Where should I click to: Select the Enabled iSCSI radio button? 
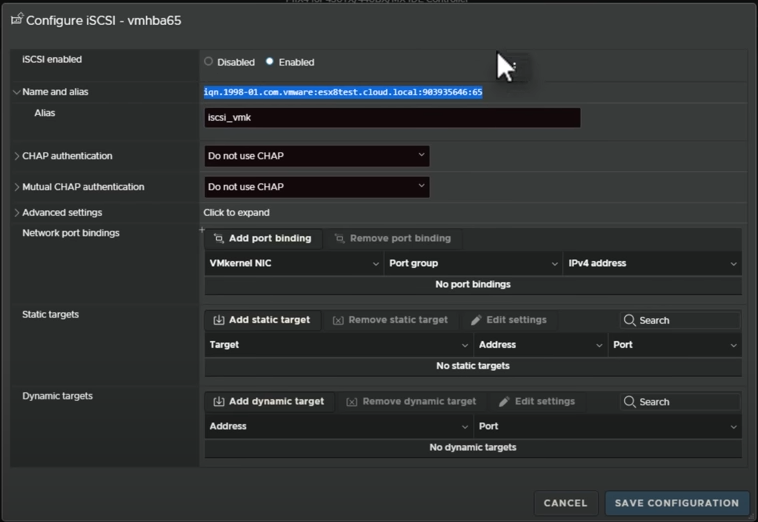pos(270,62)
